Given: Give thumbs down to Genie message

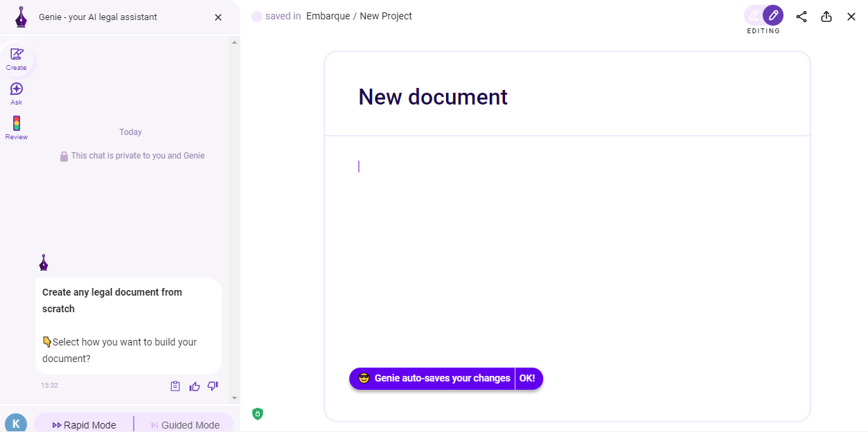Looking at the screenshot, I should 213,386.
